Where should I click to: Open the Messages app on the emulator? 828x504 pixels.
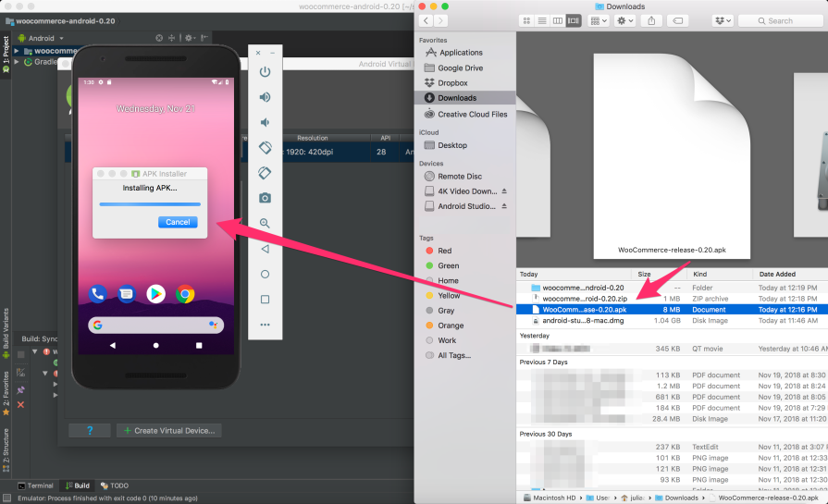127,293
